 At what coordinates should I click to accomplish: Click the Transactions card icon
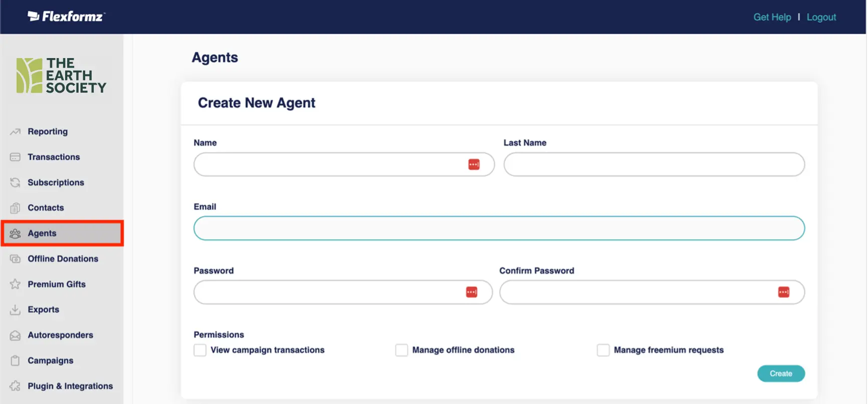(x=15, y=157)
